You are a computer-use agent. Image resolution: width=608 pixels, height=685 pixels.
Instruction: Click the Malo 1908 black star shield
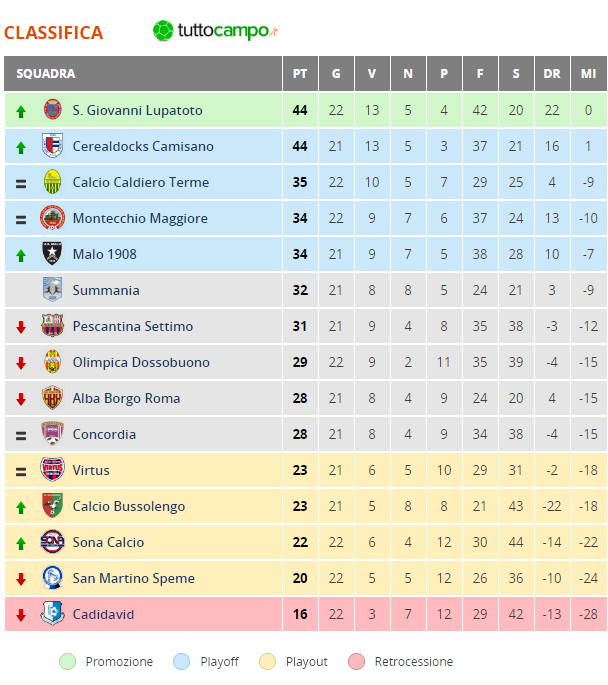[52, 254]
